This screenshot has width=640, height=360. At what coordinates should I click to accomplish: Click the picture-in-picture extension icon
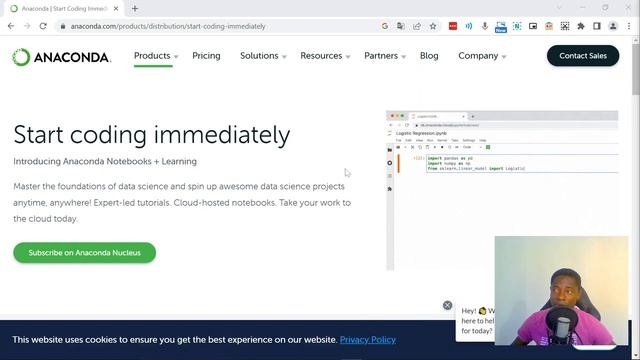[533, 26]
